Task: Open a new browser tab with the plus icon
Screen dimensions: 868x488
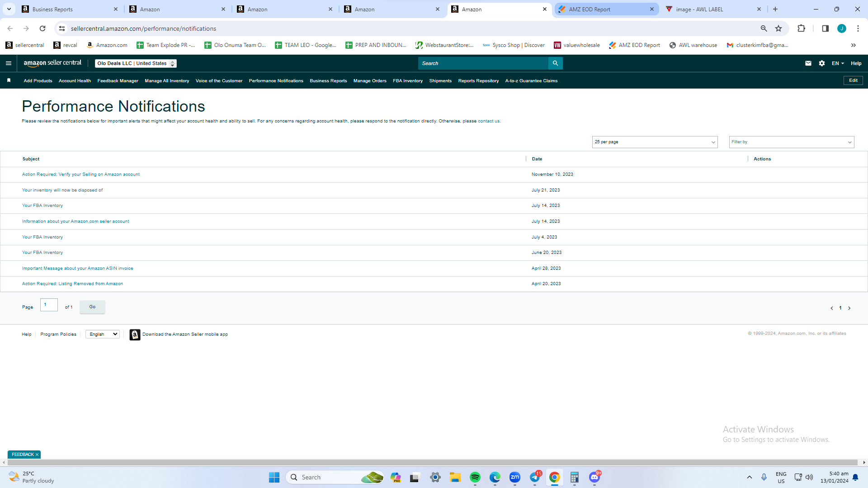Action: (775, 9)
